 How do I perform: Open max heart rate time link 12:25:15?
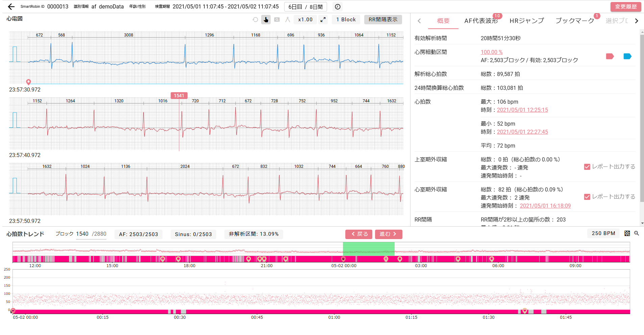point(522,110)
